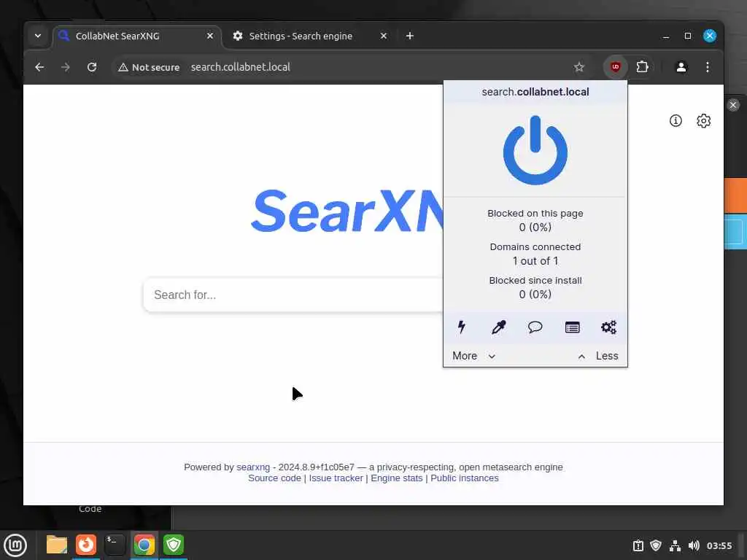This screenshot has height=560, width=747.
Task: Click the Search for... input field
Action: point(293,295)
